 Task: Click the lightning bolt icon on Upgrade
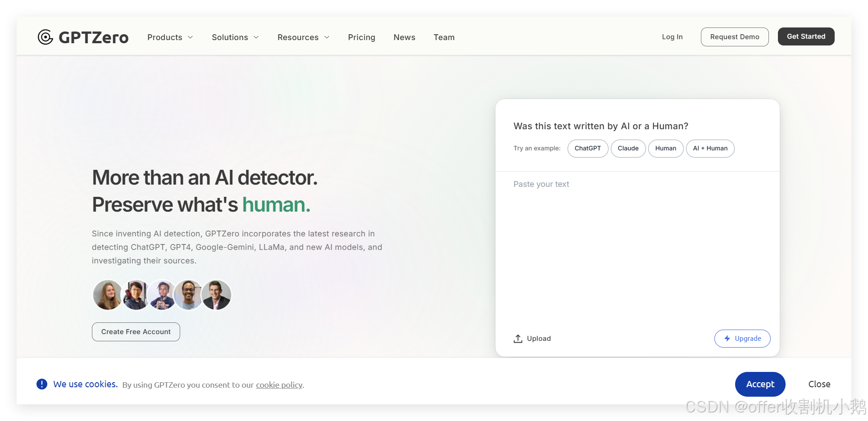(727, 339)
